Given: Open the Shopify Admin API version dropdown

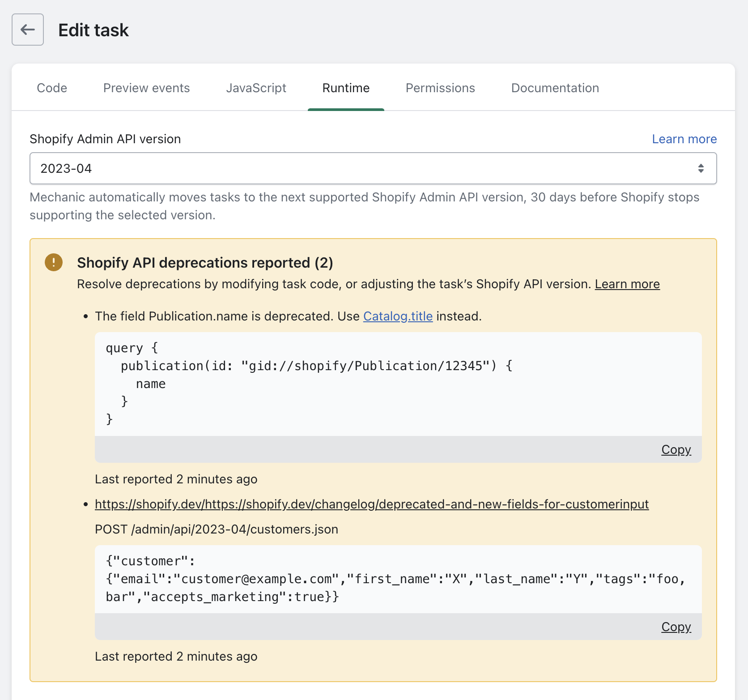Looking at the screenshot, I should coord(373,168).
